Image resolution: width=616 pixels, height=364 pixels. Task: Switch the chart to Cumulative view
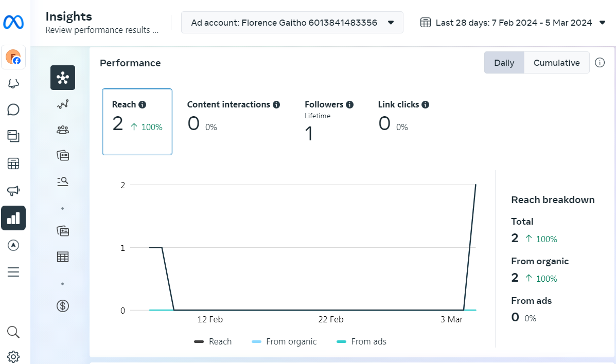(x=557, y=62)
